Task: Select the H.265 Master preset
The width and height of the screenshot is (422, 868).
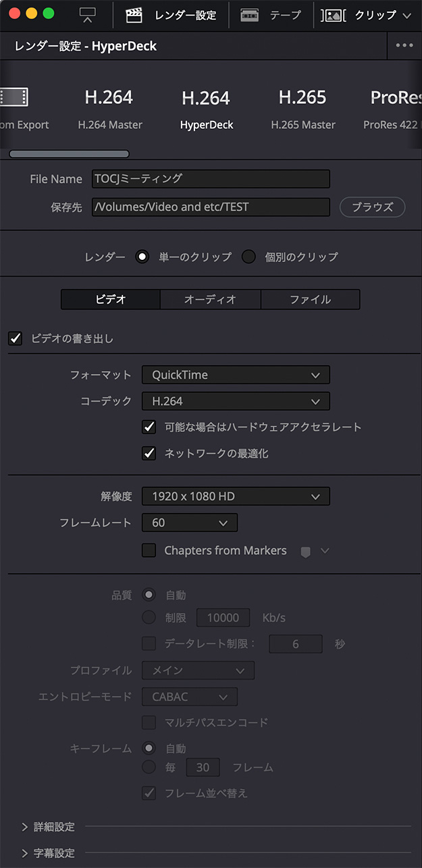Action: point(302,108)
